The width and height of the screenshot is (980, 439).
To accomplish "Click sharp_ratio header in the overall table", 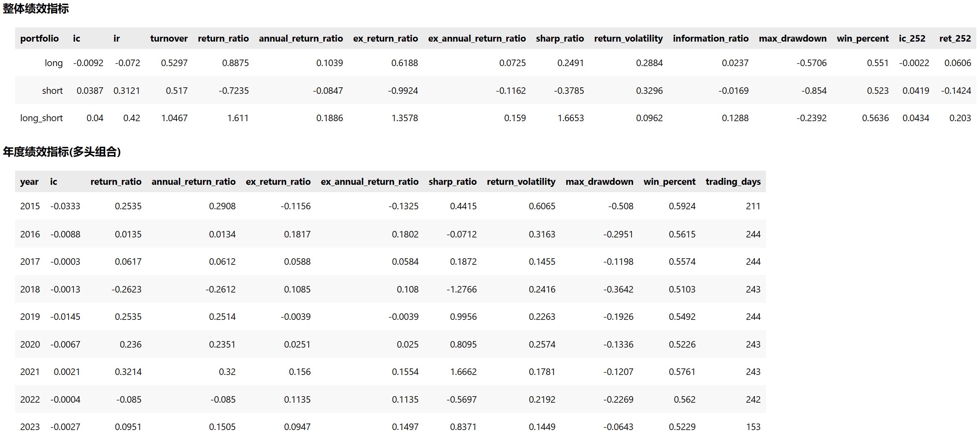I will point(560,38).
